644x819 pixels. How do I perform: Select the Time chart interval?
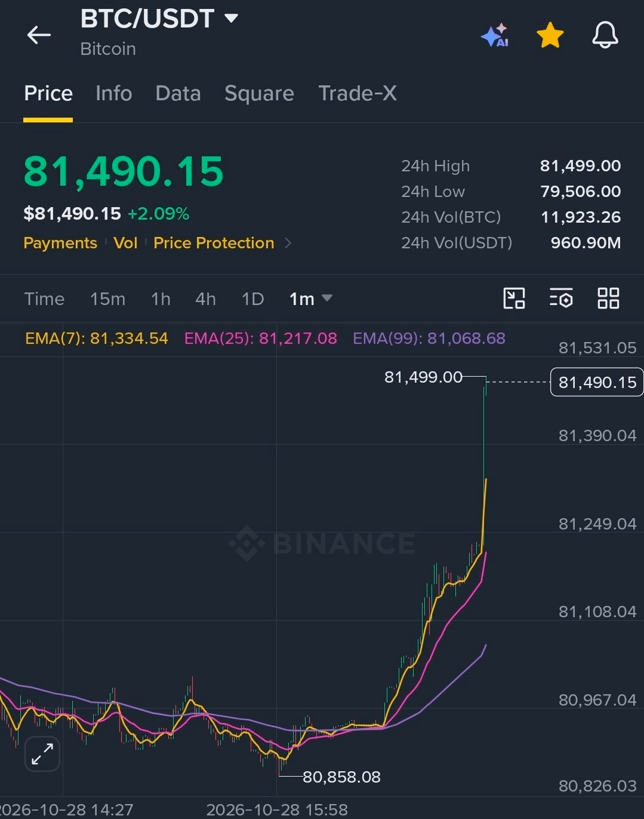[x=44, y=299]
